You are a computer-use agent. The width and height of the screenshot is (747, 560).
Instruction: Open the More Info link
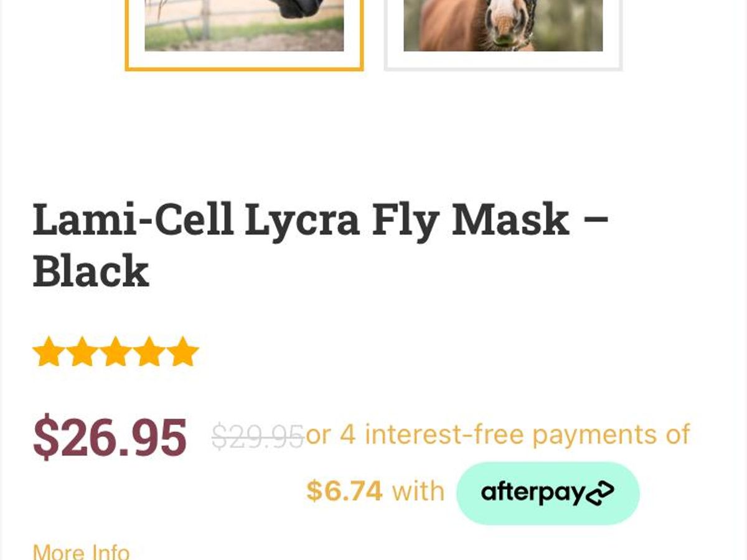(x=81, y=551)
